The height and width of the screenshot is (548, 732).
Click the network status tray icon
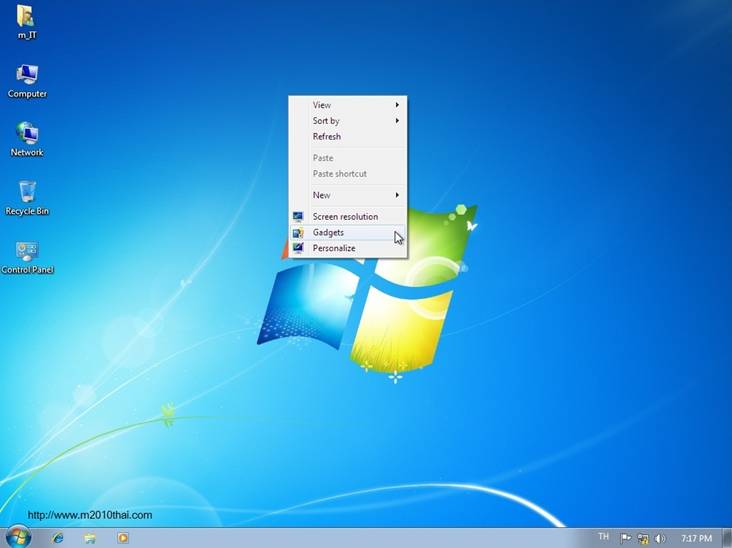pyautogui.click(x=643, y=539)
